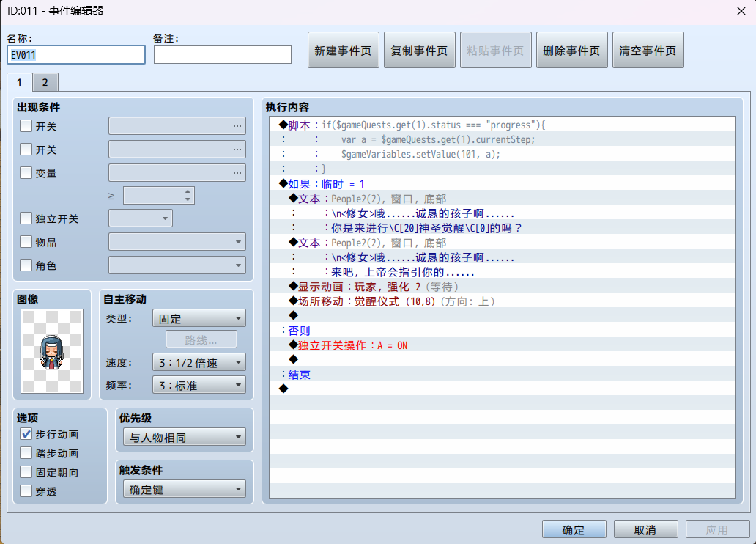This screenshot has height=544, width=756.
Task: Enable the 角色 actor condition checkbox
Action: [x=26, y=265]
